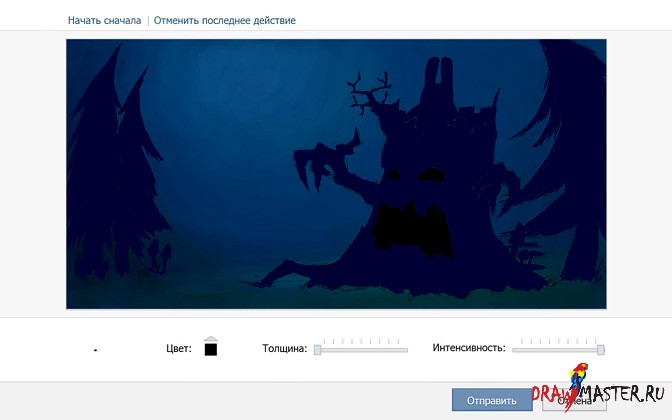The image size is (672, 420).
Task: Click the 'Интенсивность:' label
Action: point(469,348)
